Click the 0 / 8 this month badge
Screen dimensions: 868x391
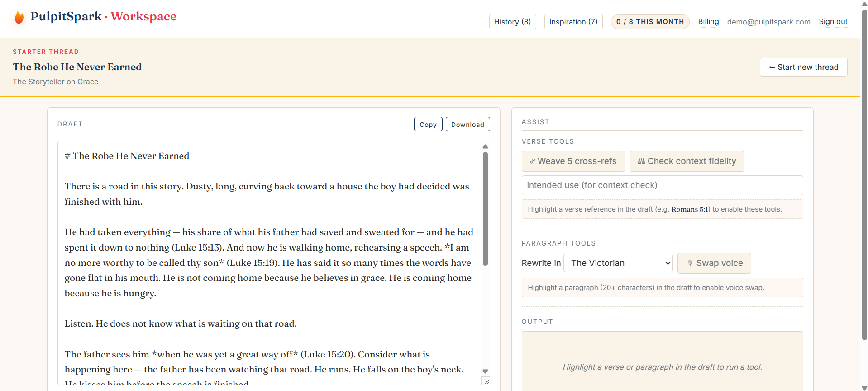650,22
